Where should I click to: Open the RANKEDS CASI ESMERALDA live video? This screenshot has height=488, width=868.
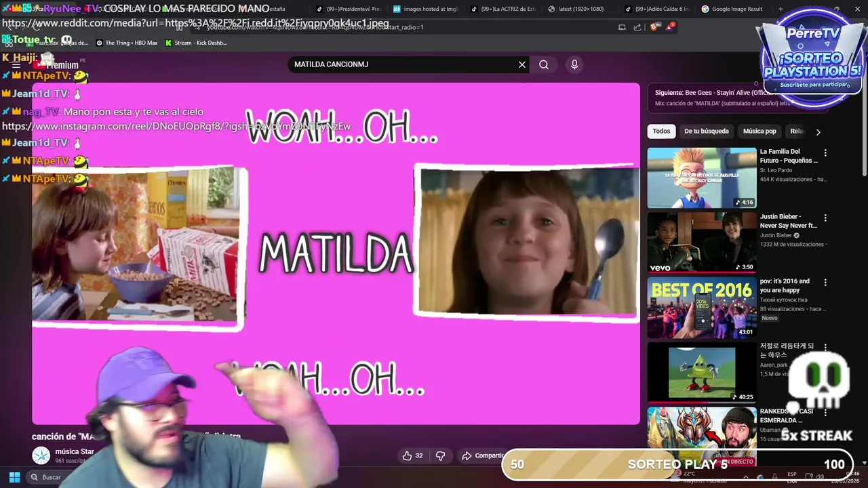tap(702, 436)
